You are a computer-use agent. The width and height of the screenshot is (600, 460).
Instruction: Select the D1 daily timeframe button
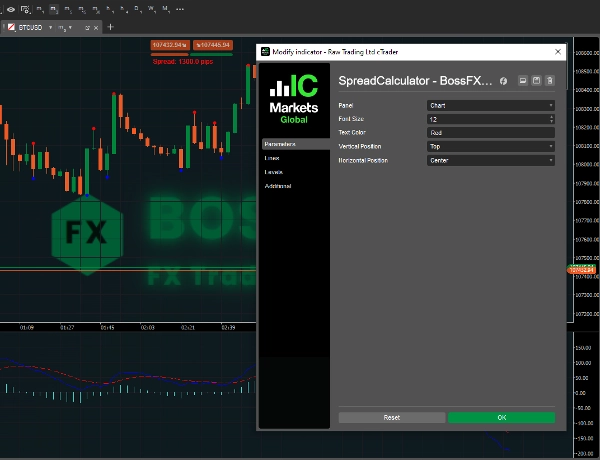138,9
